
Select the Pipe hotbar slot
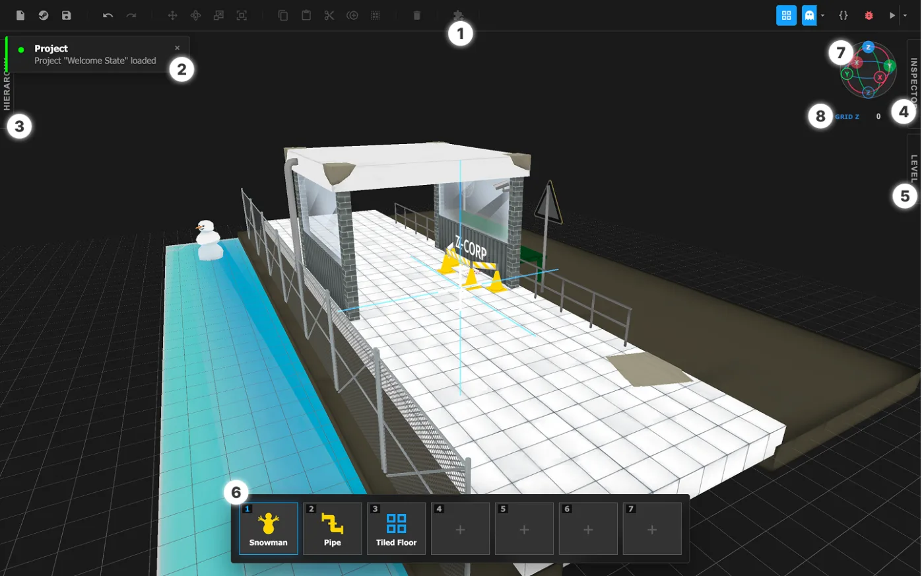(x=333, y=528)
